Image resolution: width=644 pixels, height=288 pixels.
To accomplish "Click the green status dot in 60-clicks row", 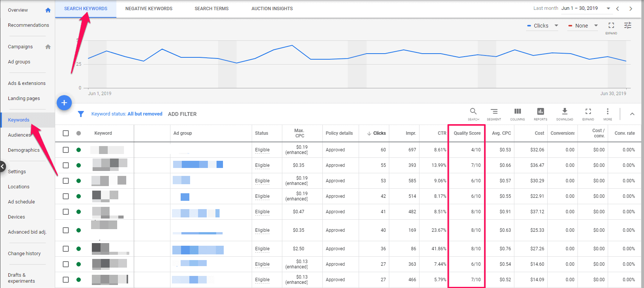I will 79,150.
